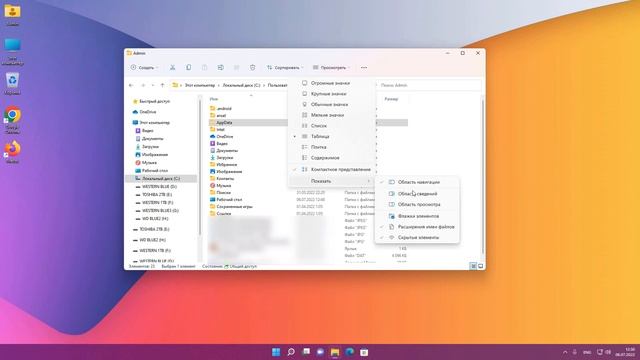Open Chat app from taskbar
This screenshot has height=360, width=640.
pos(320,352)
